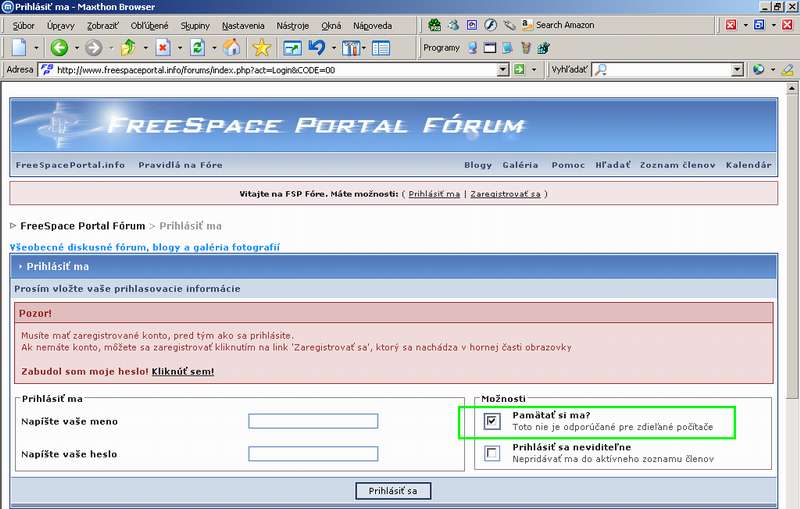Open the dropdown arrow next to Up folder icon
The width and height of the screenshot is (800, 509).
click(x=145, y=48)
